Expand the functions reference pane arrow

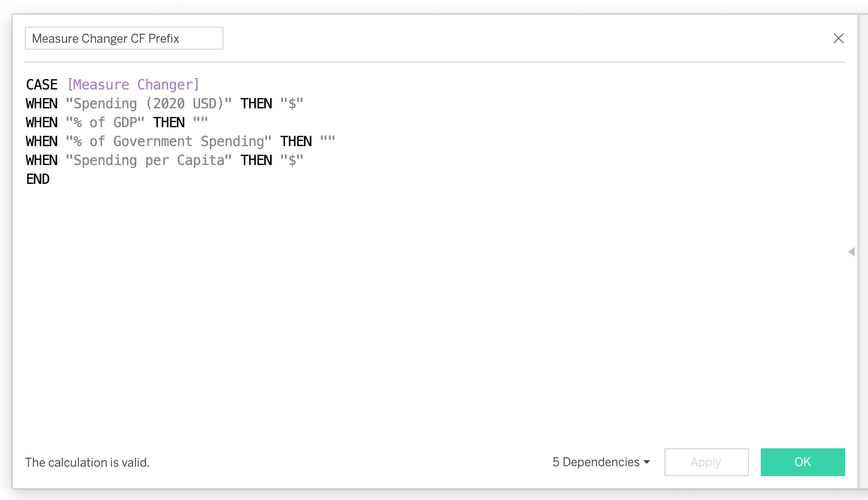click(x=852, y=252)
